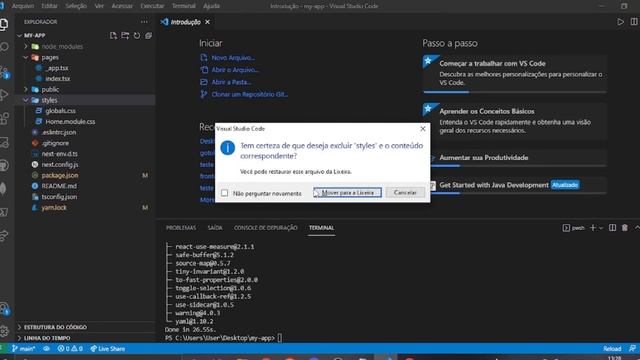Open the Accounts icon in activity bar

[x=4, y=308]
